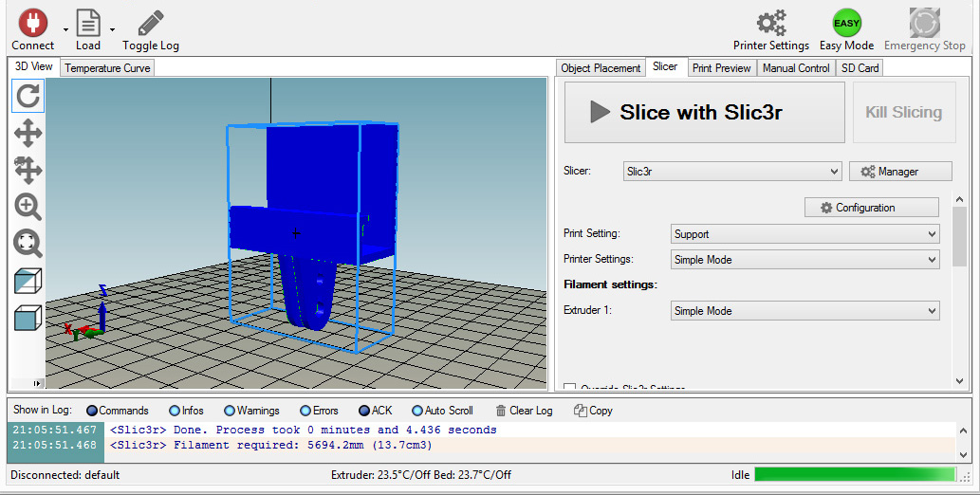Click the green idle progress bar

[855, 474]
